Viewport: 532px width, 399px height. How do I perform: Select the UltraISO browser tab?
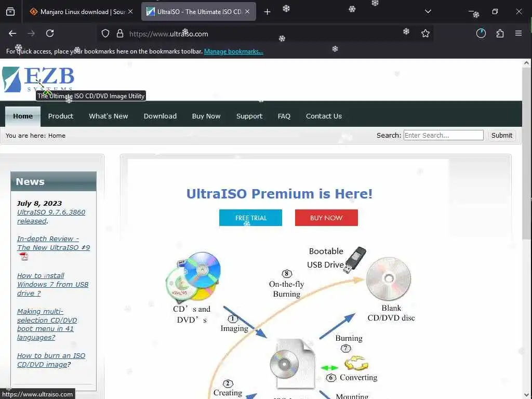coord(198,11)
